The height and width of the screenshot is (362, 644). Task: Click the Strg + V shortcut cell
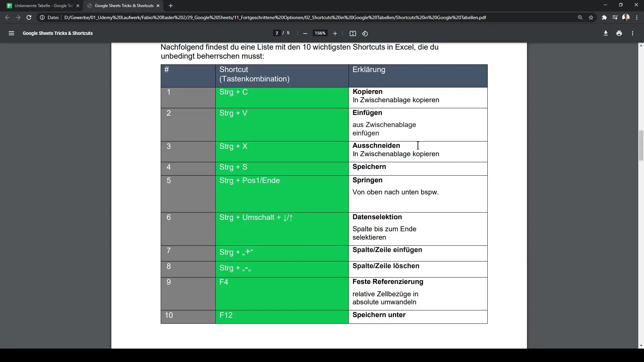point(282,125)
